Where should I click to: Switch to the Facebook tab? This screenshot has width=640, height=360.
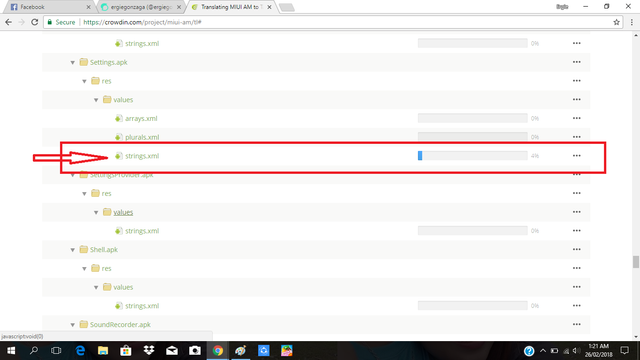click(x=49, y=7)
